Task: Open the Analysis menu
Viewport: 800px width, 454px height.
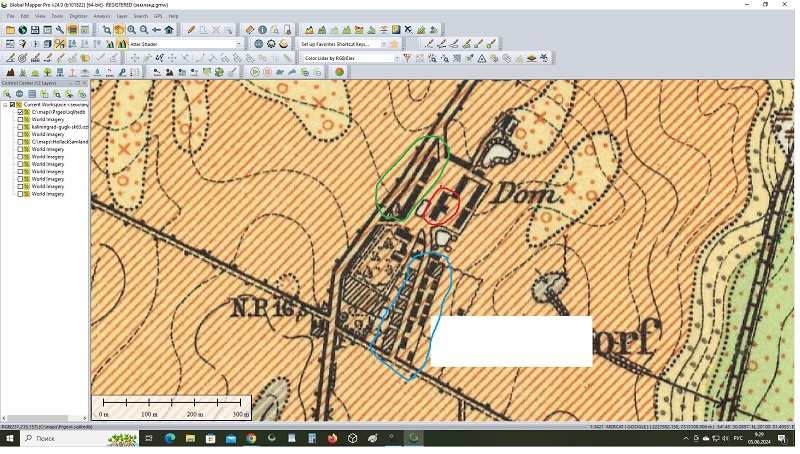Action: pos(102,17)
